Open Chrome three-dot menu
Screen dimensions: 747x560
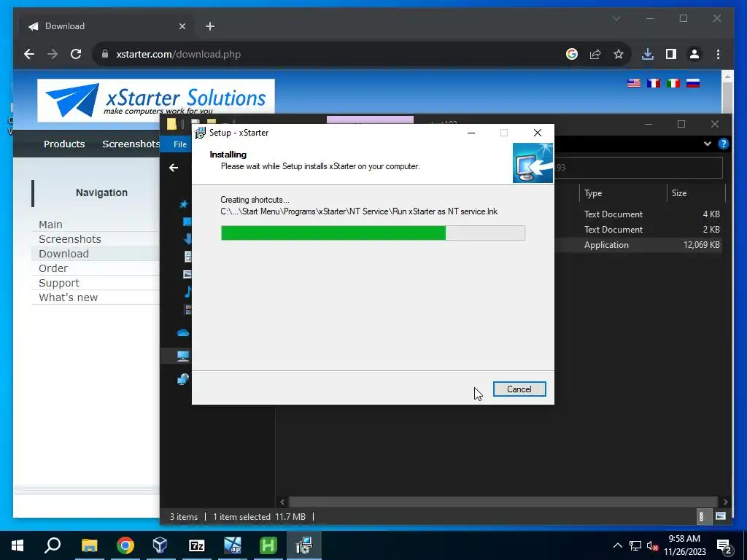pyautogui.click(x=718, y=54)
